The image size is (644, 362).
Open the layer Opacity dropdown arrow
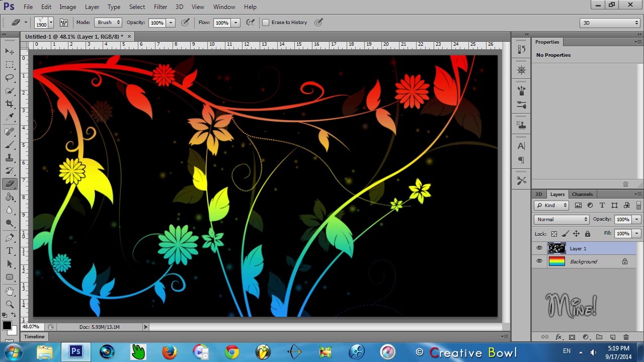point(636,219)
